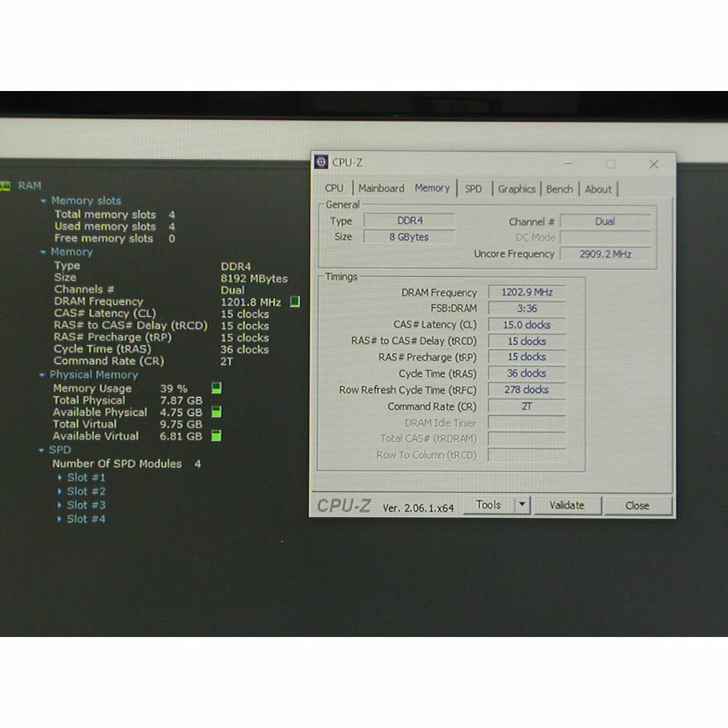Select the Memory tab in CPU-Z

point(432,188)
